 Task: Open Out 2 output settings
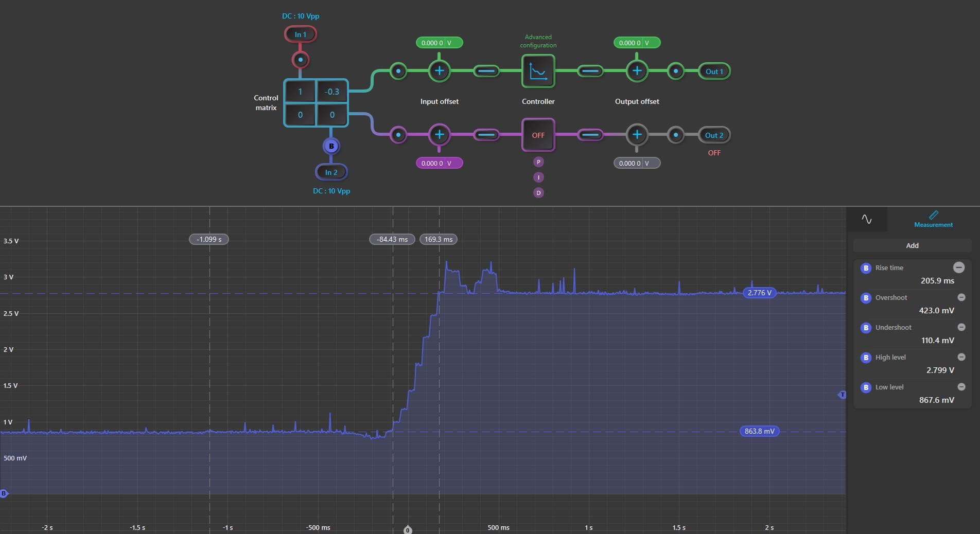pos(714,135)
